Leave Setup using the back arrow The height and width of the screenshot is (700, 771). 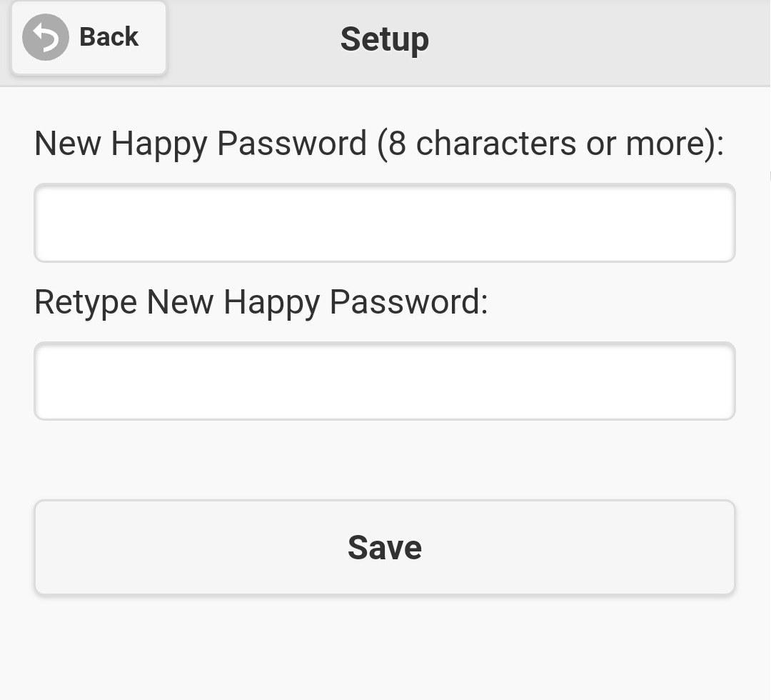coord(46,38)
